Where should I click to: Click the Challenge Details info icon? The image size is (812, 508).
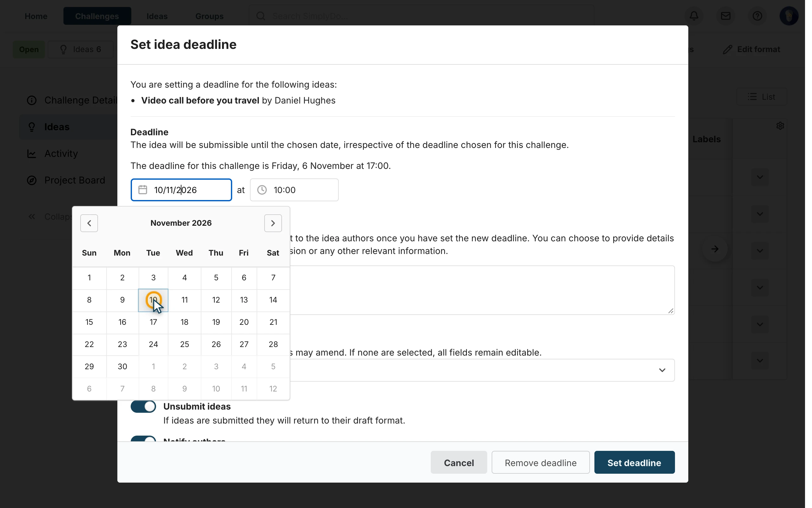click(31, 100)
